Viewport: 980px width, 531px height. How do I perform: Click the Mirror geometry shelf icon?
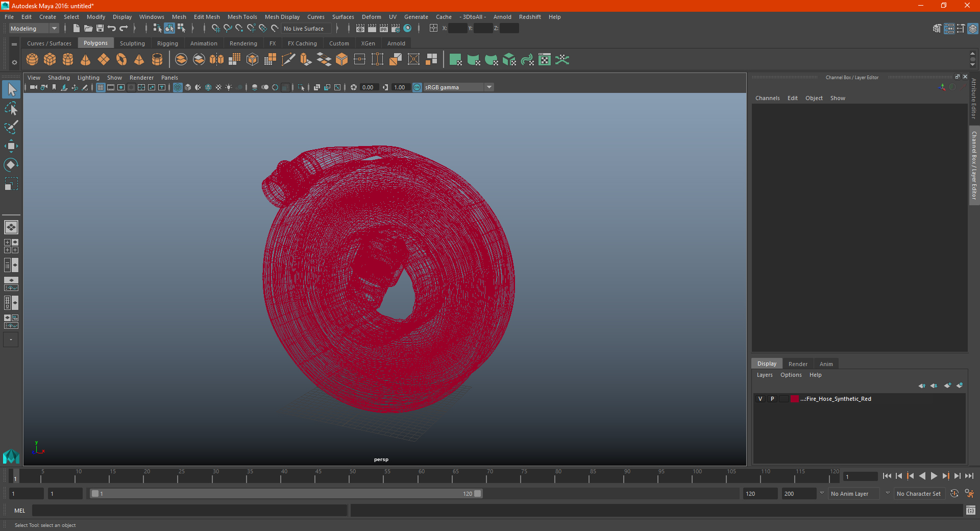coord(216,60)
